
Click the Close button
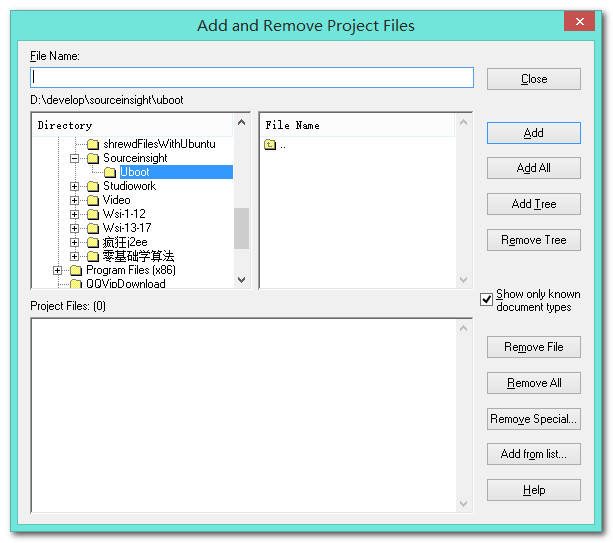click(x=533, y=79)
